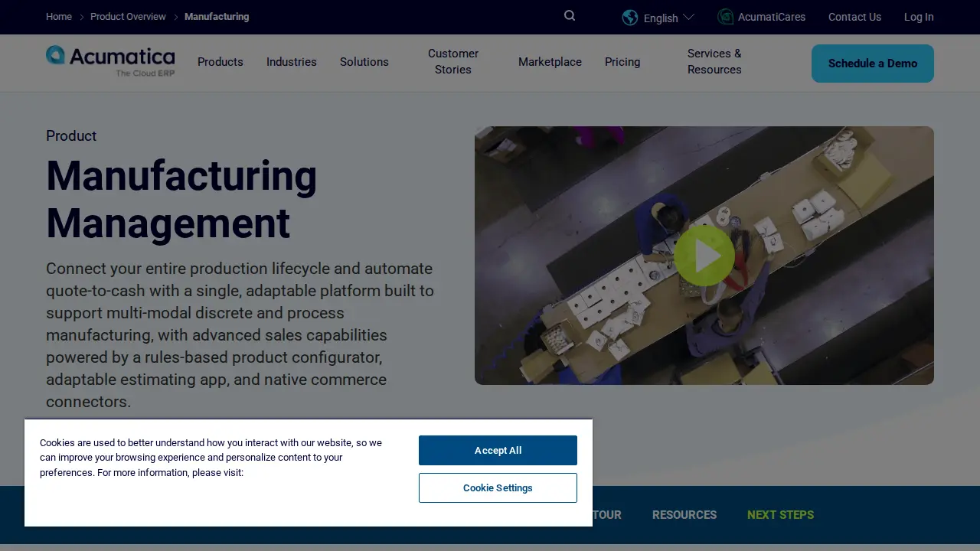Click the search magnifier icon
Viewport: 980px width, 551px height.
570,16
